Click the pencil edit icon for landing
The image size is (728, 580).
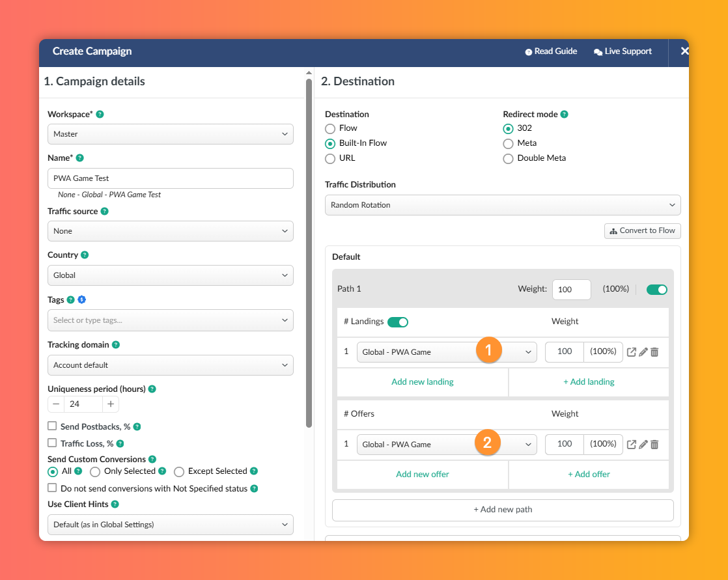pyautogui.click(x=643, y=352)
